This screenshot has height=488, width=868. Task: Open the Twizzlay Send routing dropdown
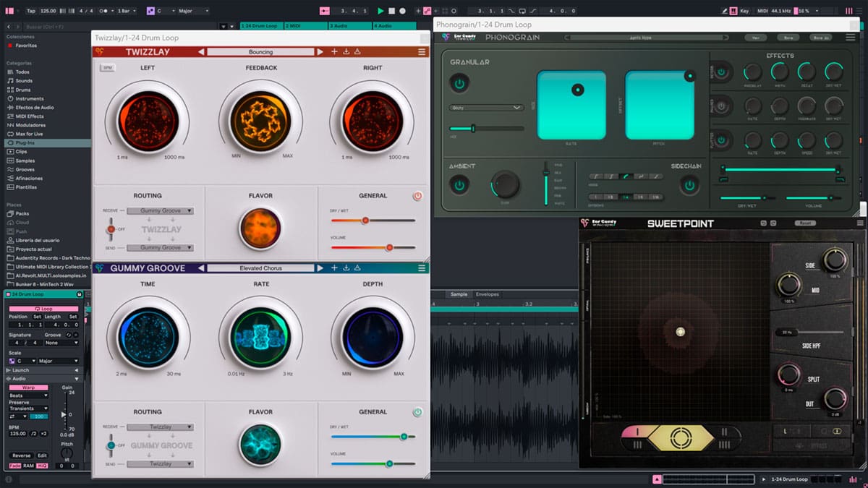(x=161, y=248)
